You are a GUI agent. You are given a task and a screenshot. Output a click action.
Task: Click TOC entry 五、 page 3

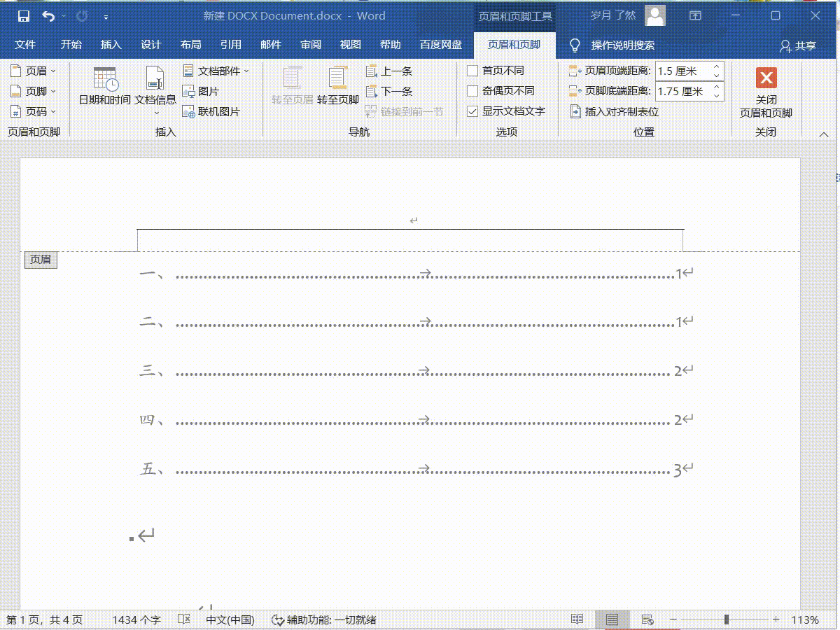(416, 469)
